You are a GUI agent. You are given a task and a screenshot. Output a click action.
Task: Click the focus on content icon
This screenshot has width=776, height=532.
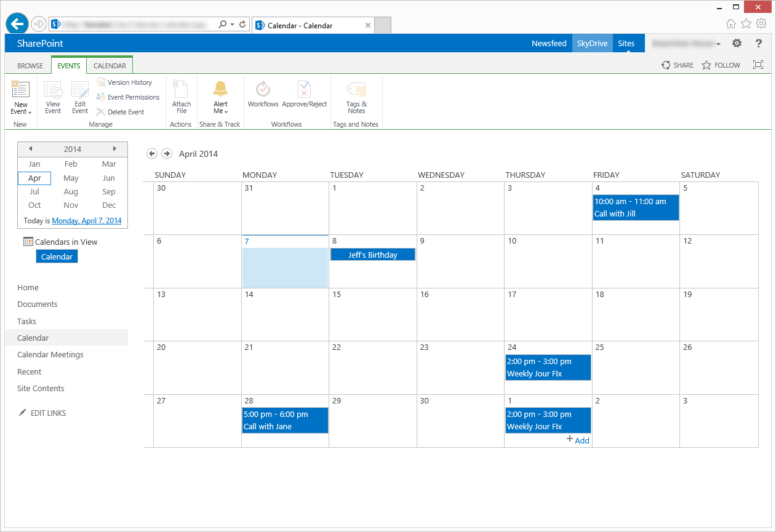point(758,65)
